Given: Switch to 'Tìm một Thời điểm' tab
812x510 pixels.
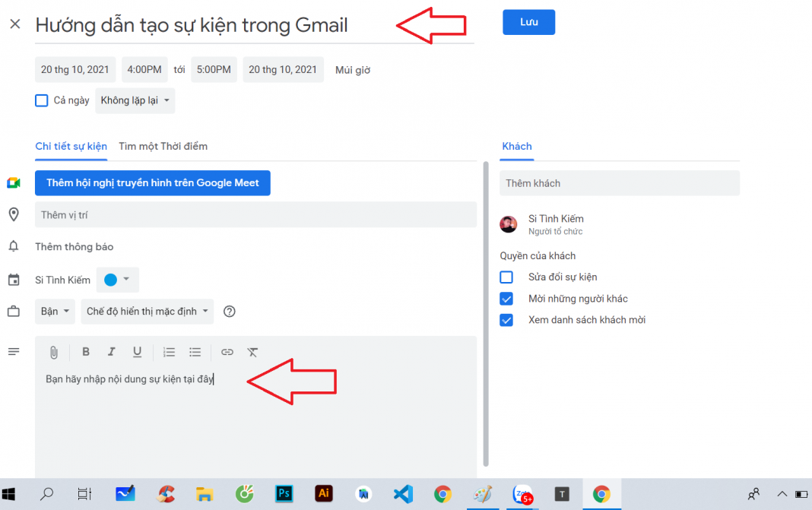Looking at the screenshot, I should tap(163, 146).
